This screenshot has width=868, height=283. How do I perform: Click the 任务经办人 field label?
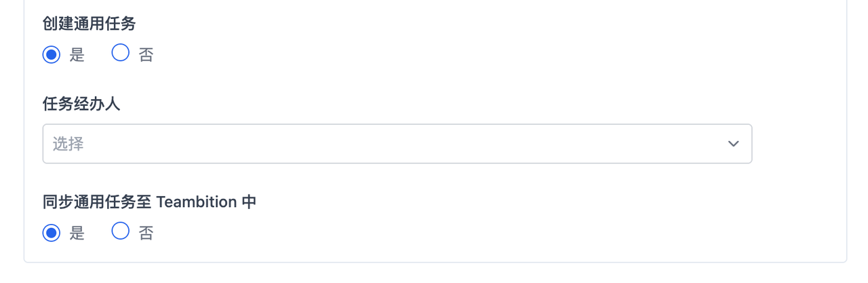[81, 105]
